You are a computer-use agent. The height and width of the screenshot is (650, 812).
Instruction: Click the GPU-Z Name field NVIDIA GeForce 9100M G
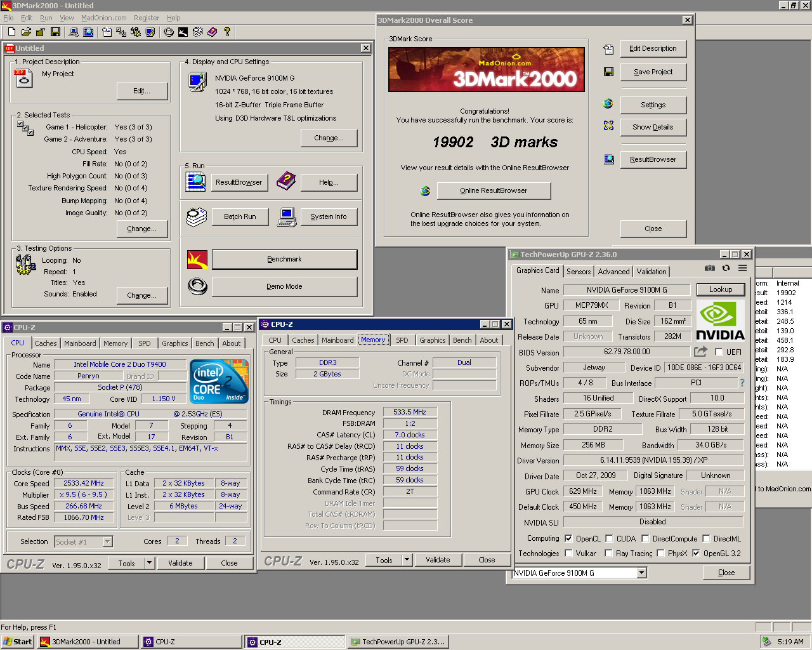[x=627, y=289]
